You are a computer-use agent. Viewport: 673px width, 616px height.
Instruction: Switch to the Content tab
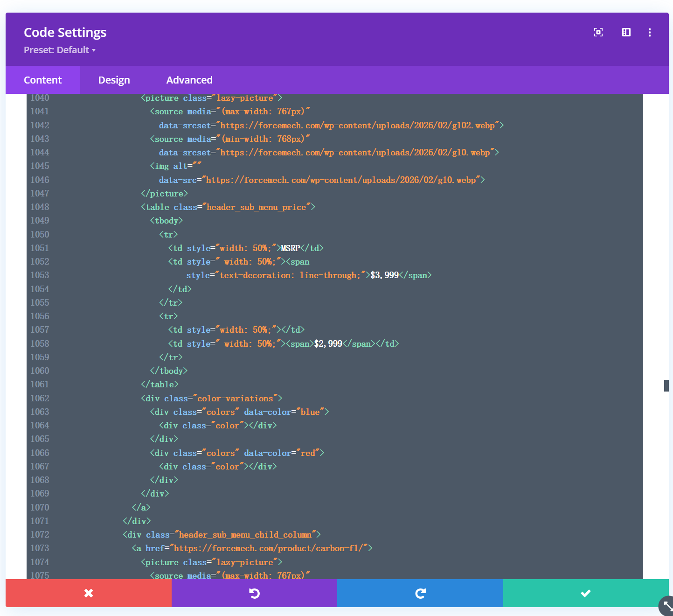(43, 80)
